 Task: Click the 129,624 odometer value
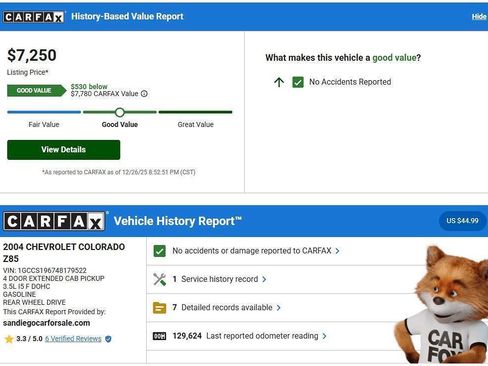(x=187, y=336)
